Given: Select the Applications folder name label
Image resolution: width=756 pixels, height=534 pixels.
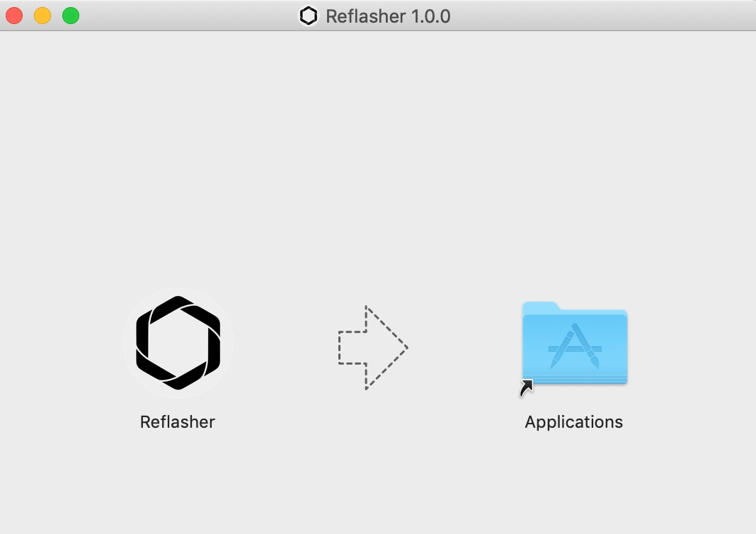Looking at the screenshot, I should tap(574, 422).
